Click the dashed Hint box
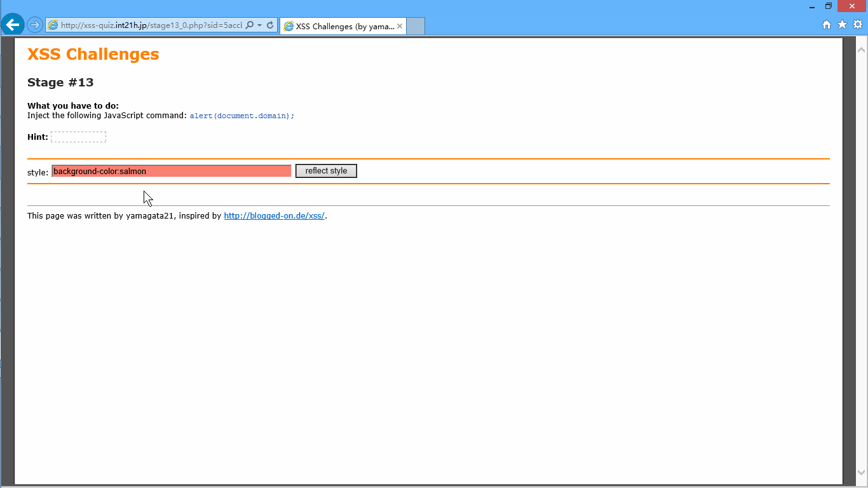This screenshot has width=868, height=488. click(78, 137)
